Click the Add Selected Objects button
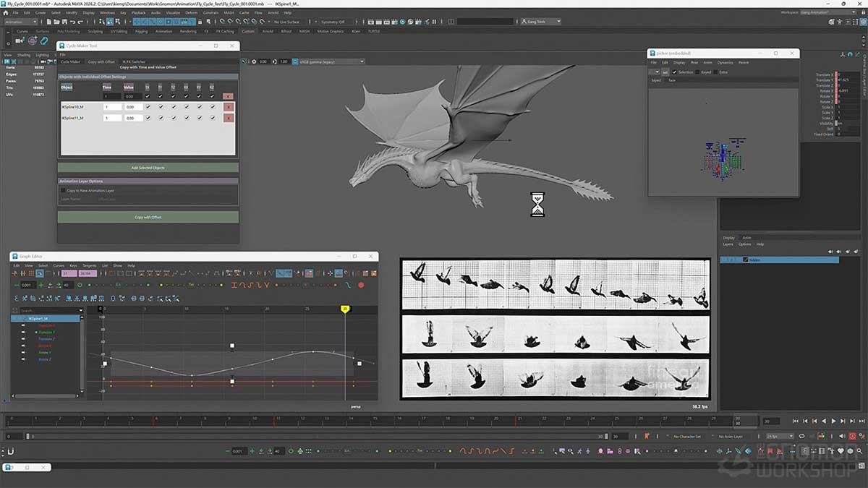 148,167
